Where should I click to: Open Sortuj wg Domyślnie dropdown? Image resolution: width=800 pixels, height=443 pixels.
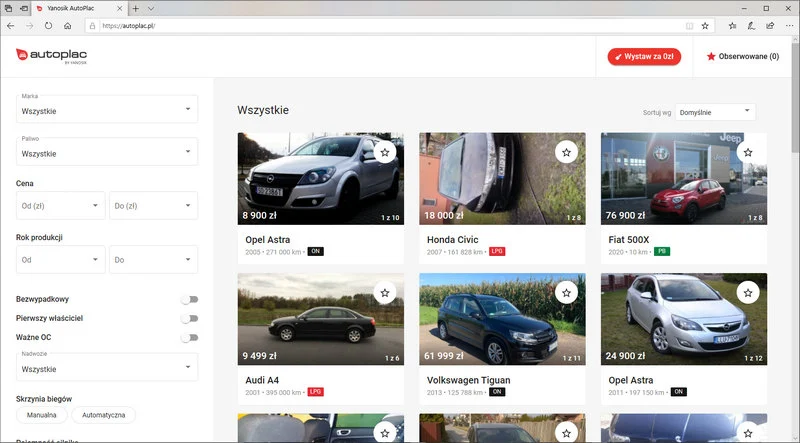(715, 112)
